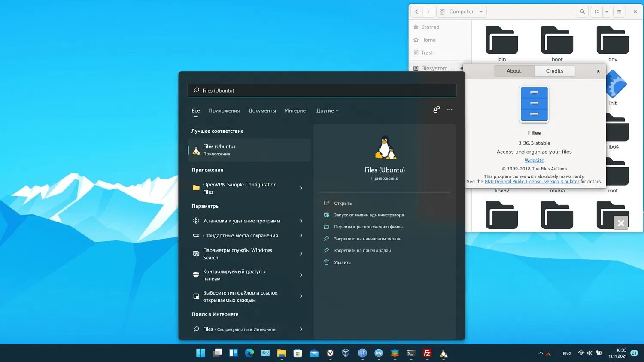Screen dimensions: 644x362
Task: Launch Vivaldi browser from the taskbar
Action: (x=330, y=353)
